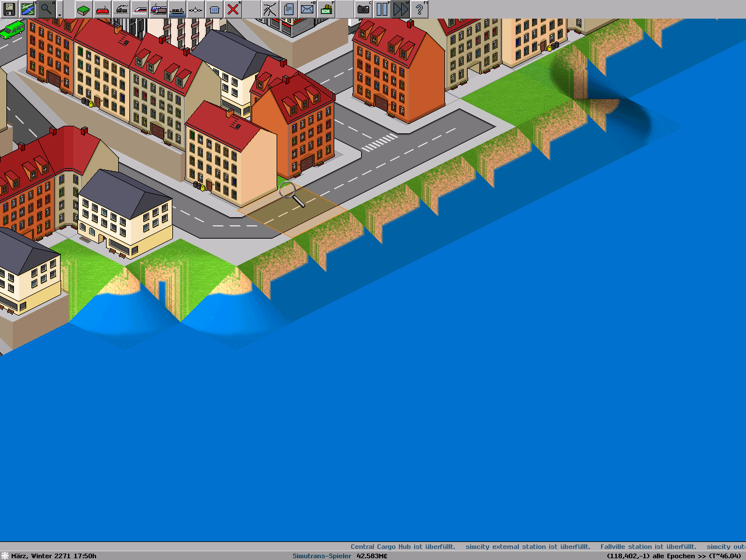The height and width of the screenshot is (560, 746).
Task: Open the lists document icon
Action: pos(289,9)
